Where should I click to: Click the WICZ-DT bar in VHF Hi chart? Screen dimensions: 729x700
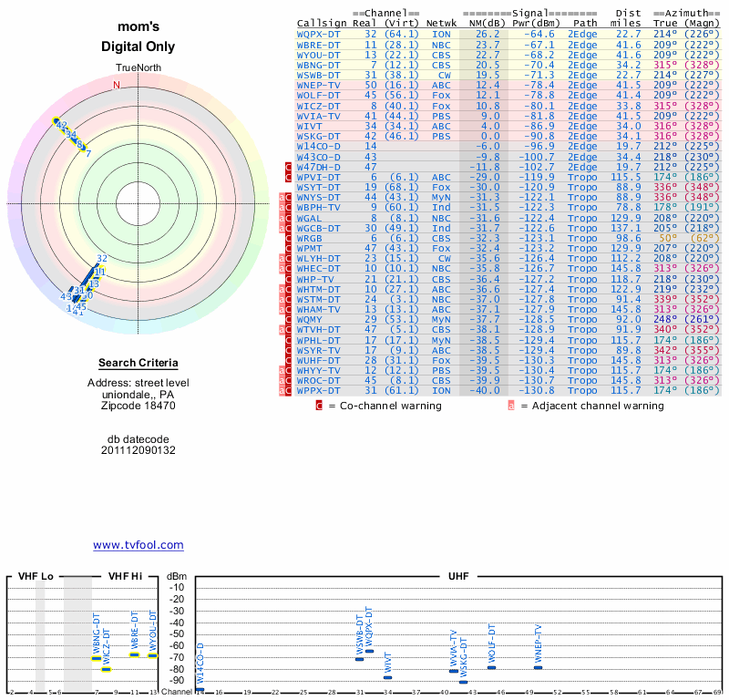pos(107,669)
